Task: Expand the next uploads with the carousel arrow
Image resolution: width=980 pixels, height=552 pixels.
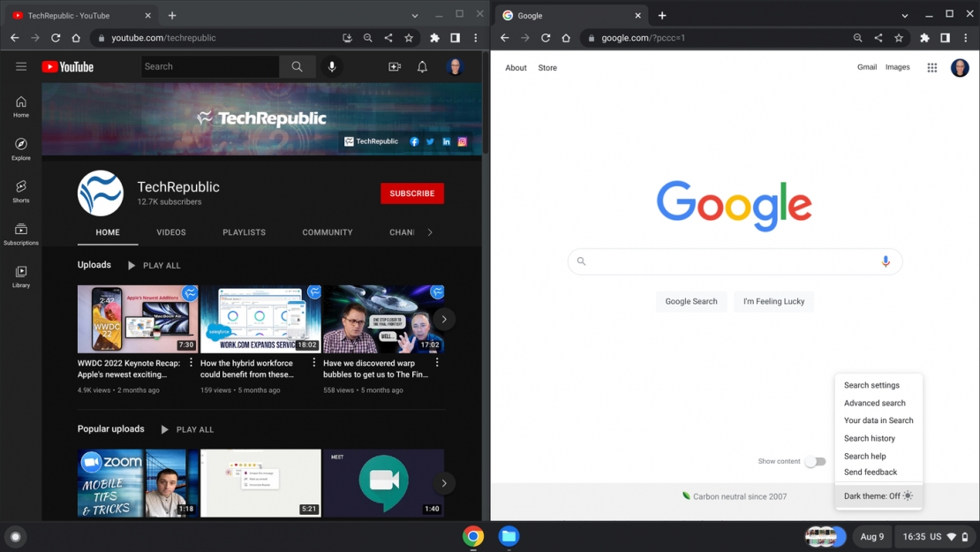Action: pos(444,319)
